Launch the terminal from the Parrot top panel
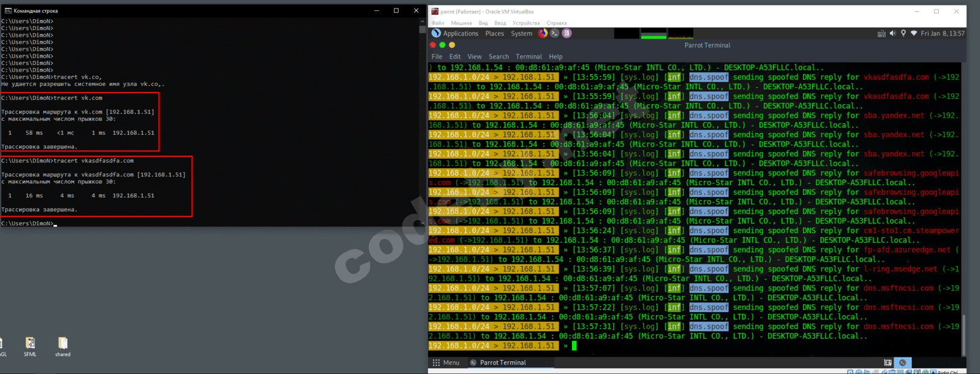 point(554,33)
